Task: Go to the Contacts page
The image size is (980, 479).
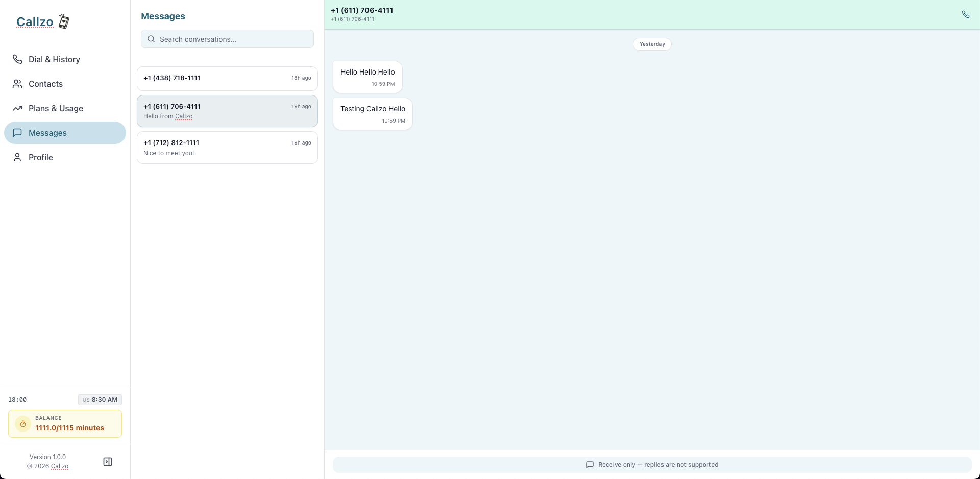Action: point(65,84)
